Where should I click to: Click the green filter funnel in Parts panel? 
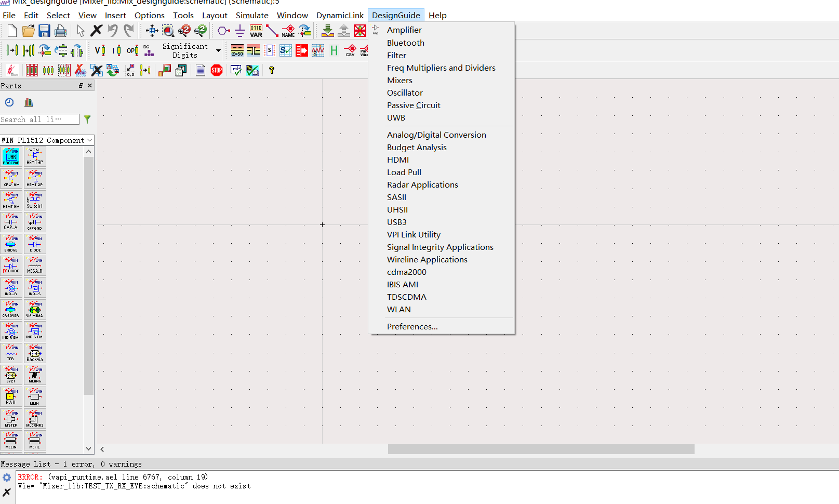[87, 120]
